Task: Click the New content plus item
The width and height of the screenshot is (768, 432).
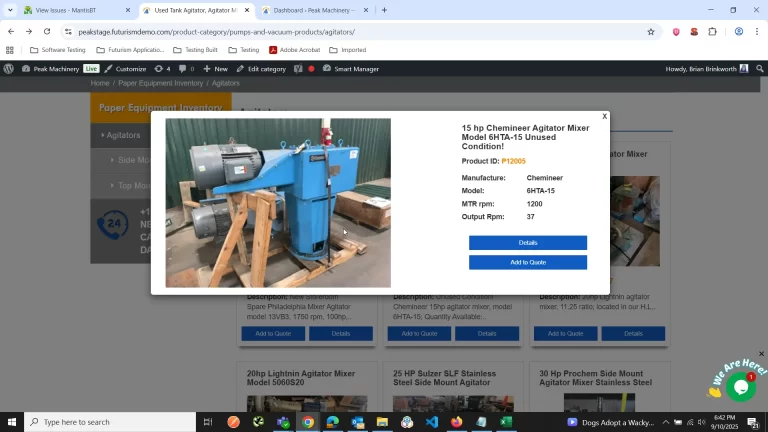Action: pos(215,69)
